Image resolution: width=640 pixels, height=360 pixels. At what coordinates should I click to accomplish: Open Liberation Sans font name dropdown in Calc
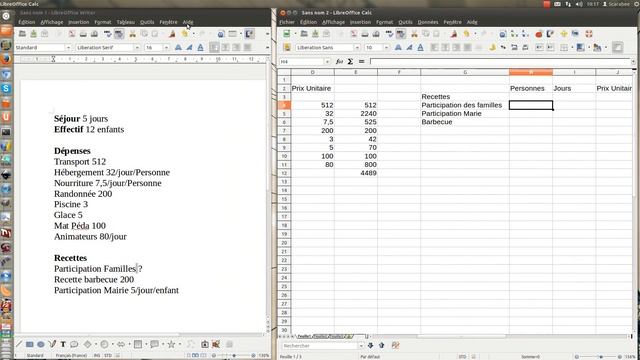pos(357,48)
